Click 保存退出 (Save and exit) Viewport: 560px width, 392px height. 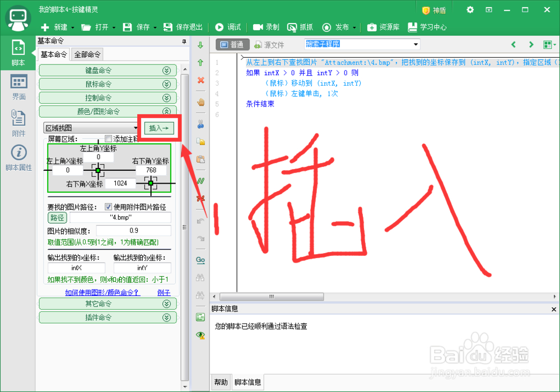pyautogui.click(x=183, y=27)
